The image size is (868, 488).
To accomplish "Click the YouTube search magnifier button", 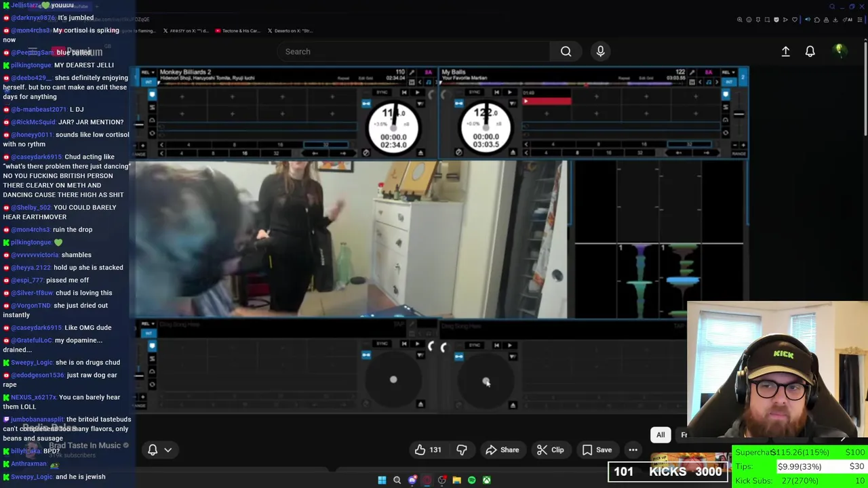I will [566, 52].
